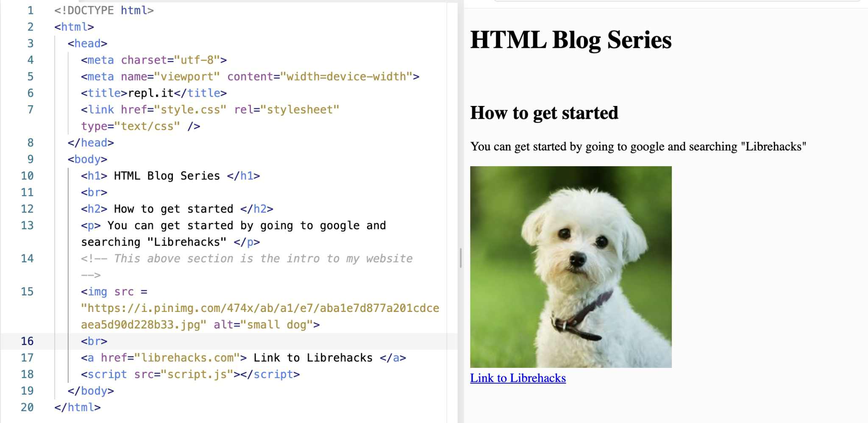The width and height of the screenshot is (868, 423).
Task: Click the preview paragraph mentioning Librehacks
Action: point(638,147)
